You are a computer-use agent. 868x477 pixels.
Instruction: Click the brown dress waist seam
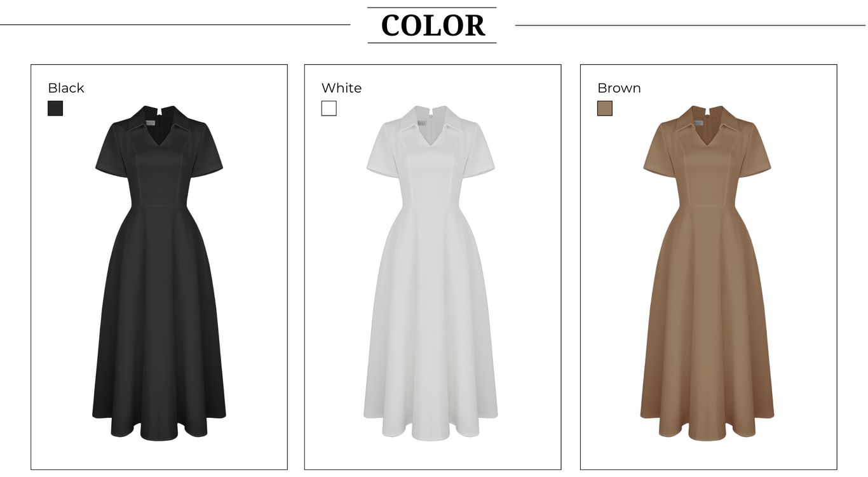click(x=707, y=206)
